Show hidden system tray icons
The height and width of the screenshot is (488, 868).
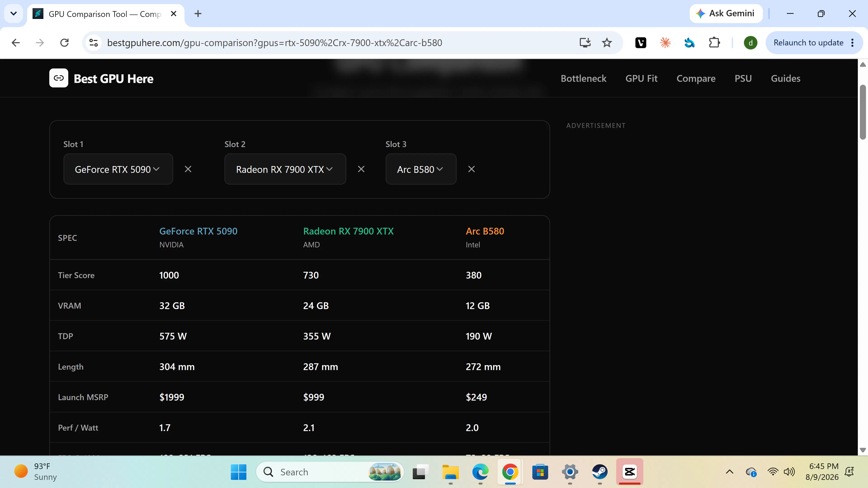[729, 472]
